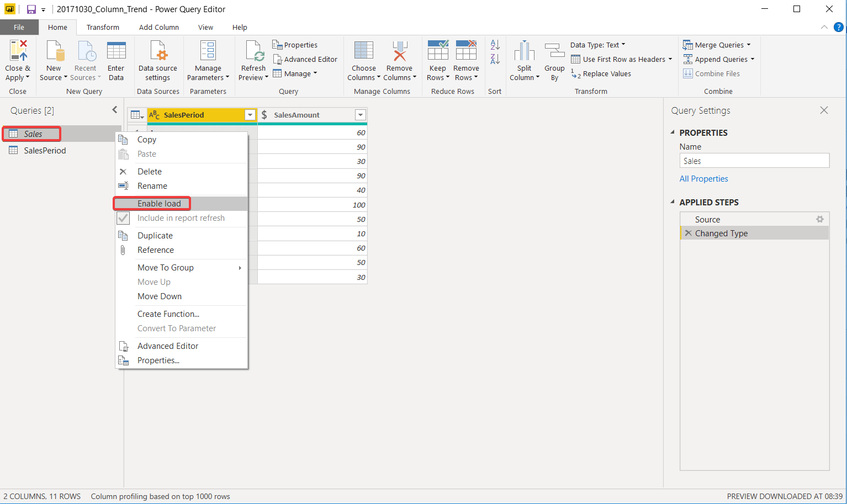Collapse the PROPERTIES section

pos(673,132)
